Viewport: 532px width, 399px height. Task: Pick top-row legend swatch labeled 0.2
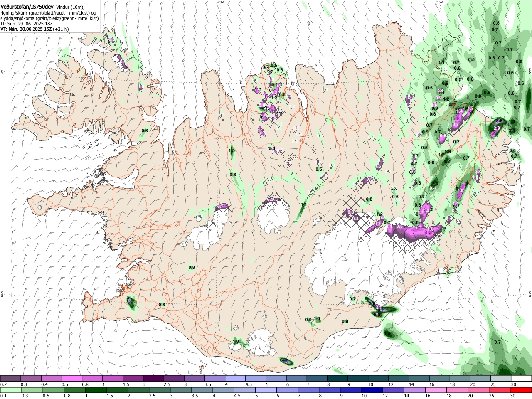click(10, 379)
